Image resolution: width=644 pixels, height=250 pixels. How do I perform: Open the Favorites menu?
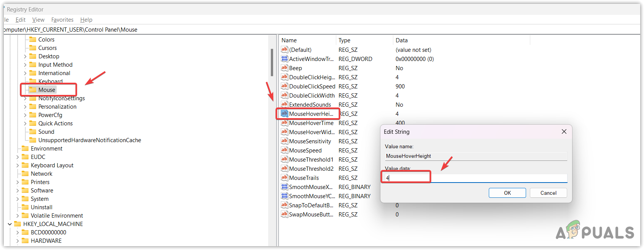pos(62,20)
